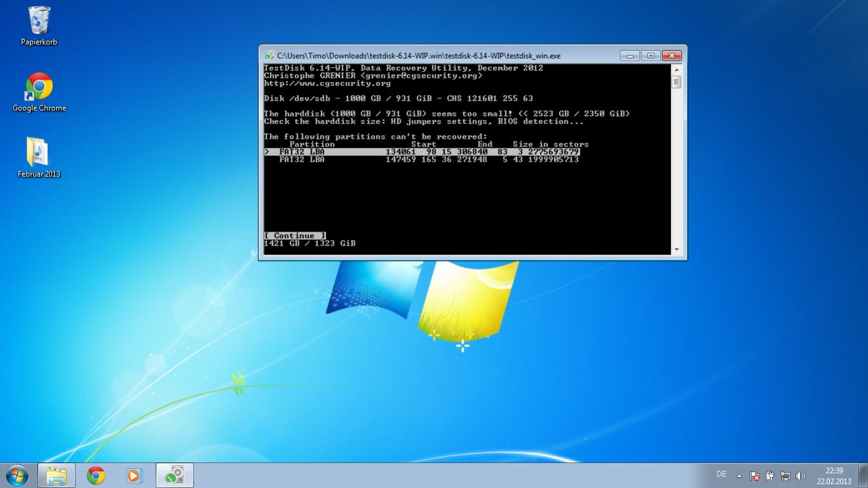The height and width of the screenshot is (488, 868).
Task: Click the 1421 GB / 1323 GiB text
Action: tap(310, 243)
